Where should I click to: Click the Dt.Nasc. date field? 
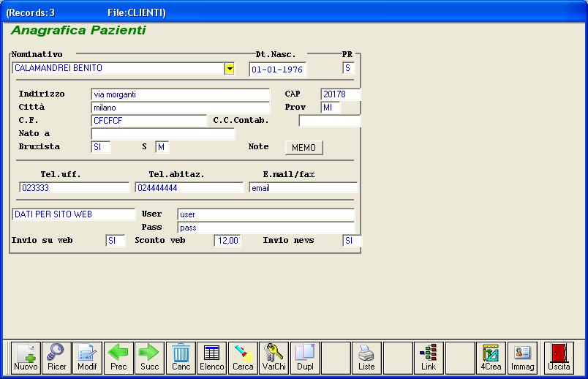coord(277,70)
